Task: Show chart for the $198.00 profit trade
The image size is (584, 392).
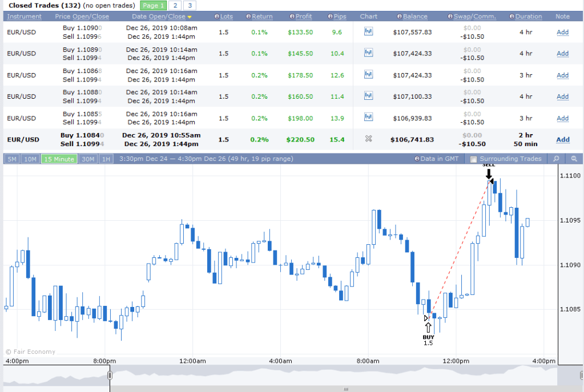Action: (x=368, y=118)
